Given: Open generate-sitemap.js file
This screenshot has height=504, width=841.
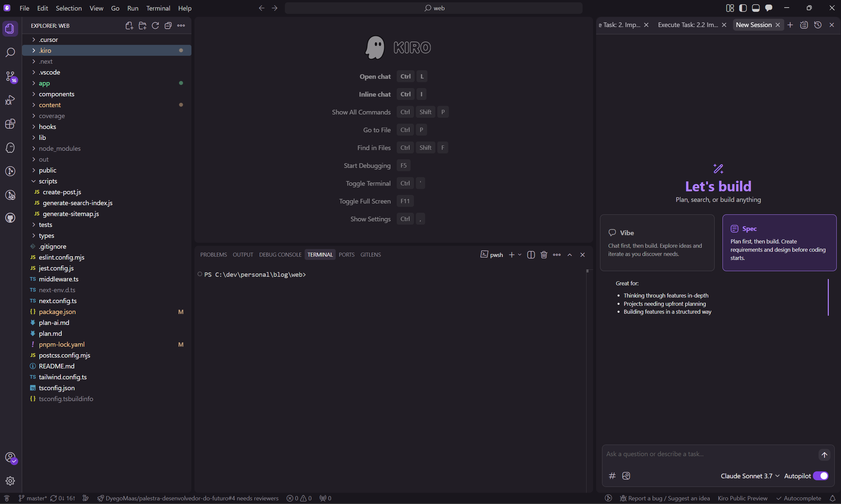Looking at the screenshot, I should coord(107,214).
